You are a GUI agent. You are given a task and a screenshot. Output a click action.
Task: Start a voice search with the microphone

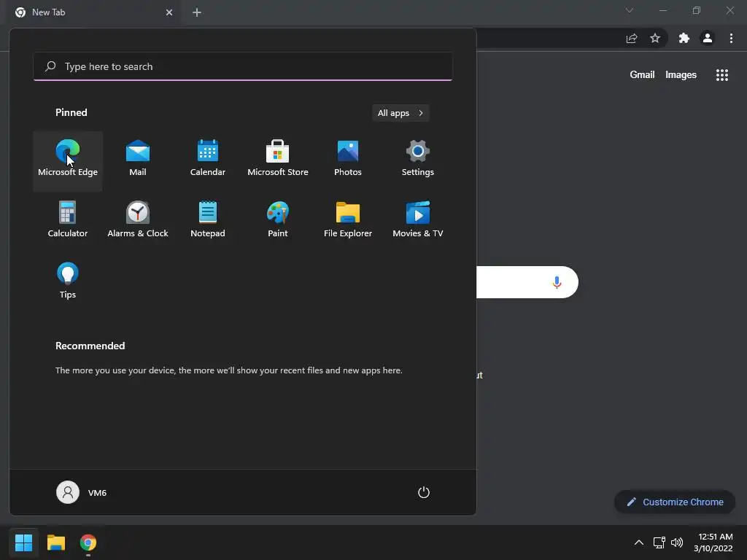click(557, 282)
